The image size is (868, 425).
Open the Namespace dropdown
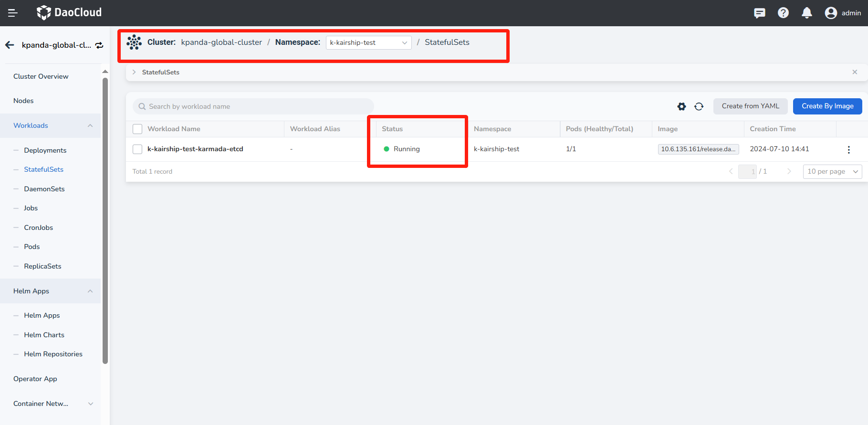[368, 42]
